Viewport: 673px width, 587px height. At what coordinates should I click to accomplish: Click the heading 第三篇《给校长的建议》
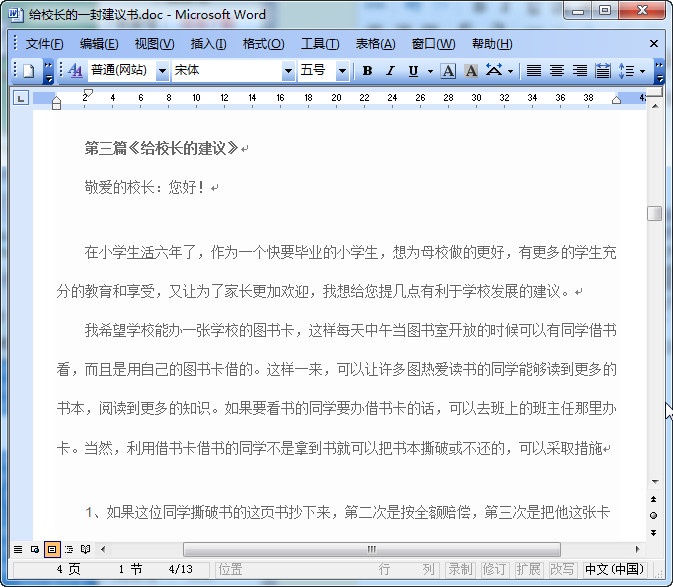[161, 148]
